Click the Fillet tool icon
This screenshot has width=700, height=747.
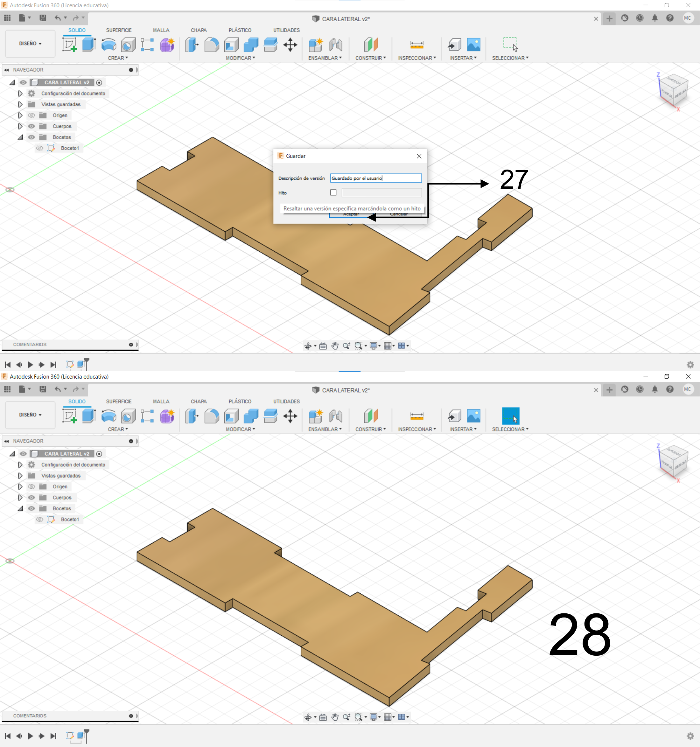[x=212, y=45]
